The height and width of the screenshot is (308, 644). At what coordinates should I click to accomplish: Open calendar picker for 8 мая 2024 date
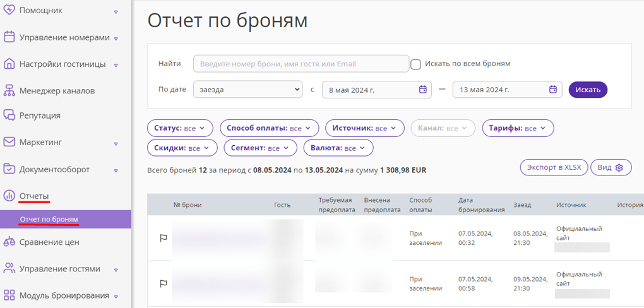point(422,90)
